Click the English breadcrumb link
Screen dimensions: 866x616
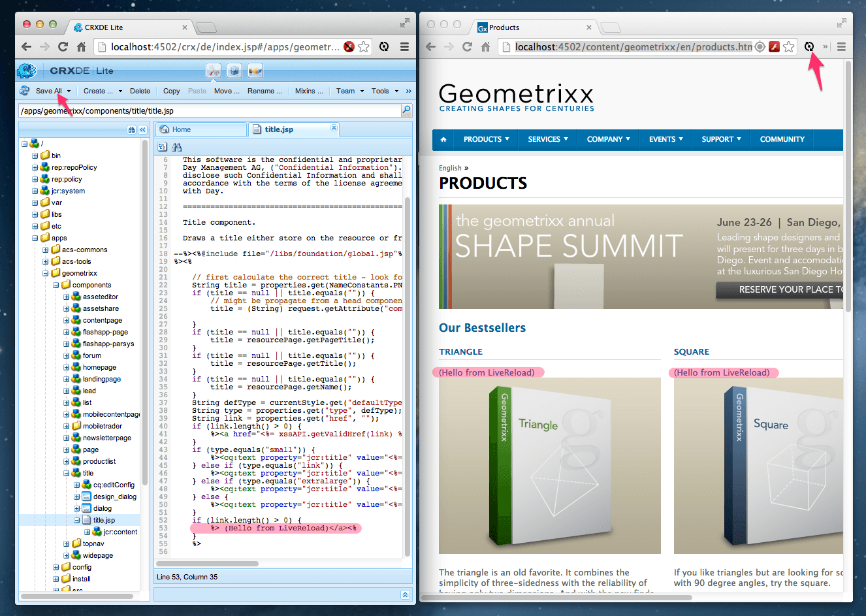click(450, 168)
